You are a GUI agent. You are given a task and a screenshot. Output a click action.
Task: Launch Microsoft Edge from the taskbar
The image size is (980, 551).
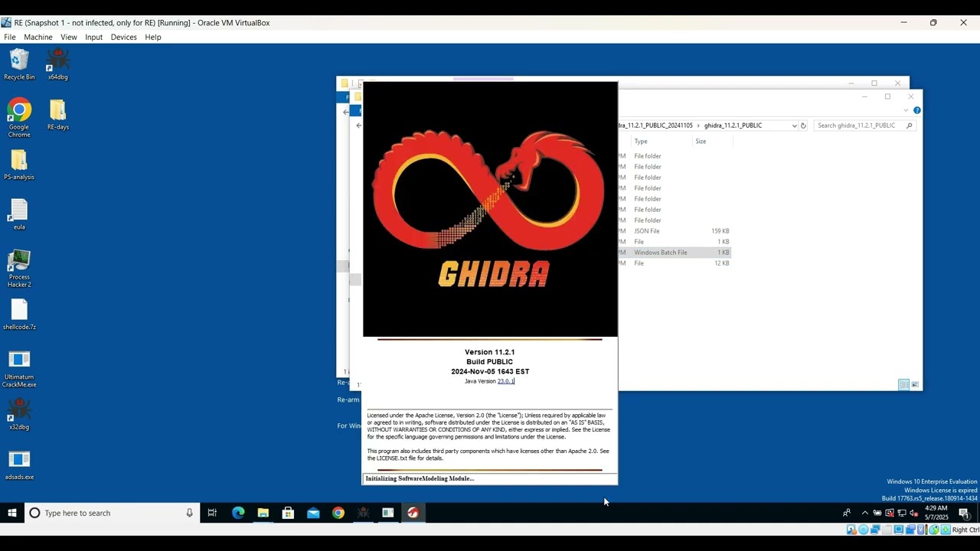click(x=238, y=513)
